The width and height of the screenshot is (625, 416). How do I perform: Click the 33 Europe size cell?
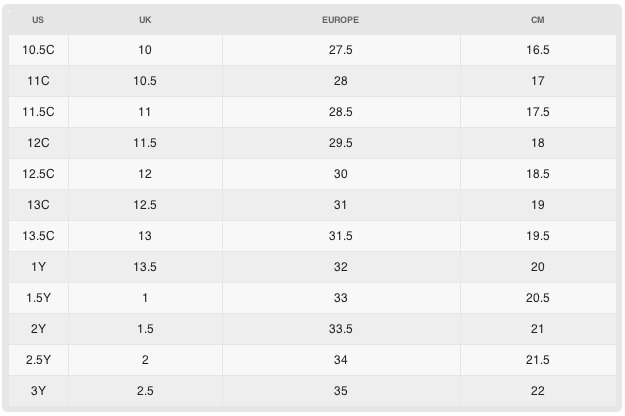(x=340, y=298)
